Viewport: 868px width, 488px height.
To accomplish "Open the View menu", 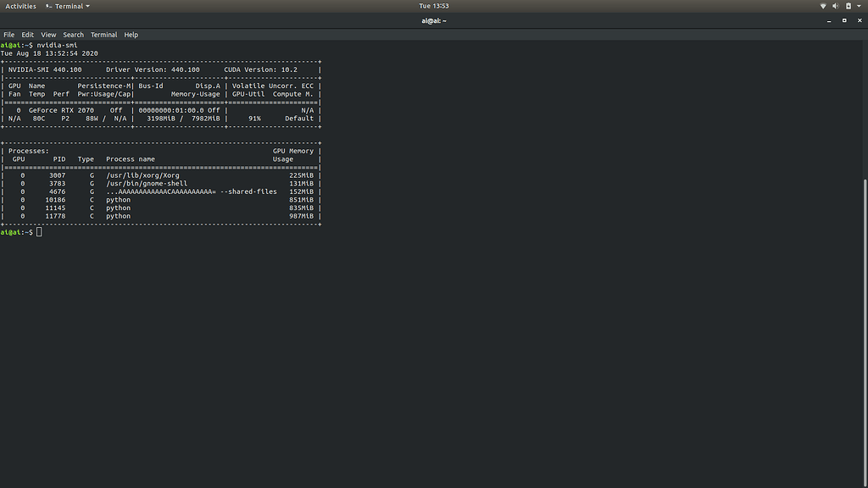I will (48, 35).
